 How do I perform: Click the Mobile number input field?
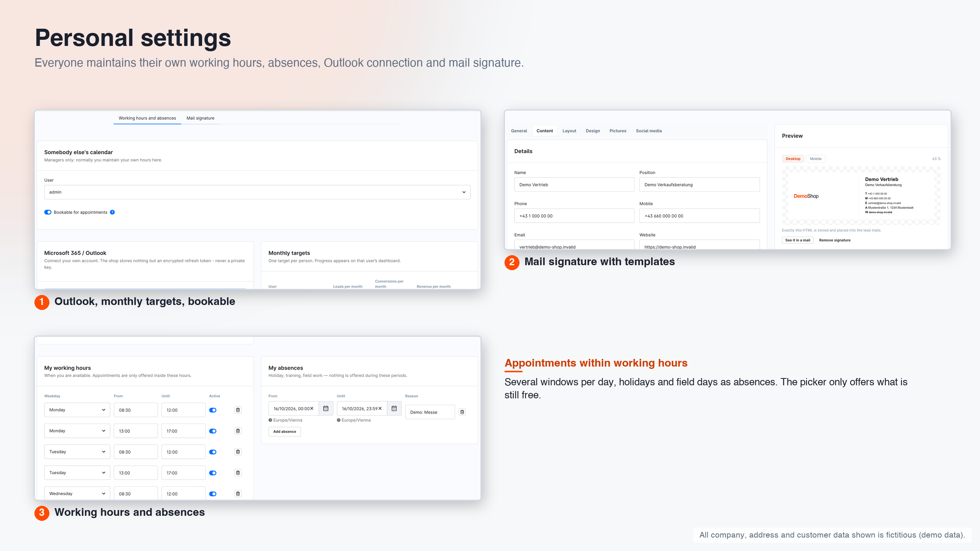pyautogui.click(x=699, y=216)
